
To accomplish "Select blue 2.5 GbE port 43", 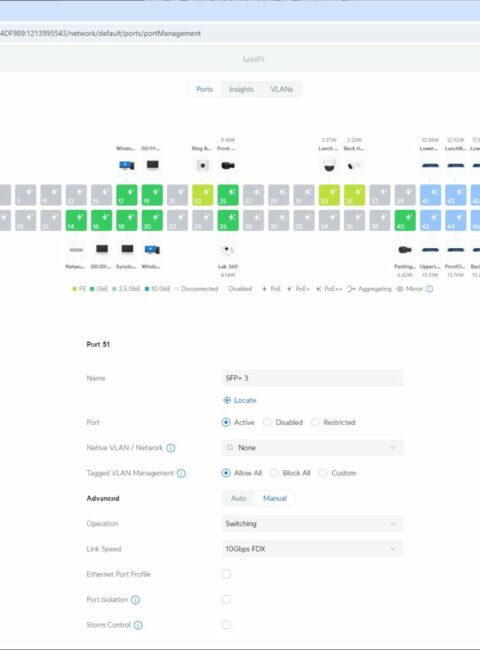I will [x=456, y=195].
